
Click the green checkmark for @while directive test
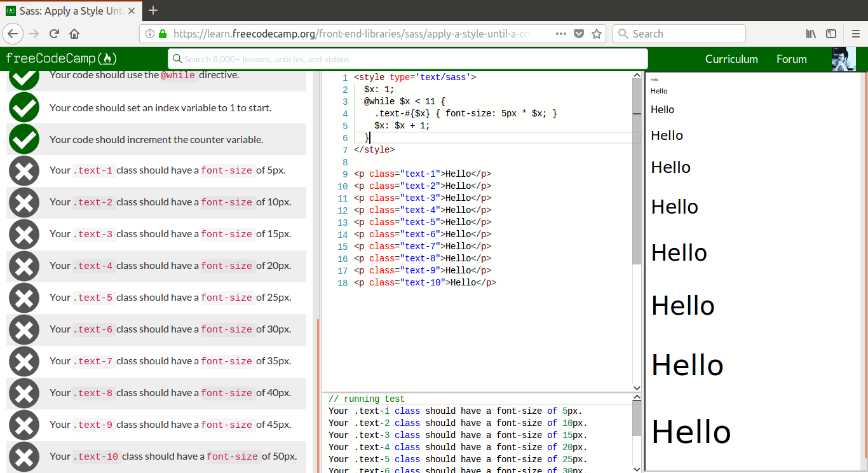point(24,76)
